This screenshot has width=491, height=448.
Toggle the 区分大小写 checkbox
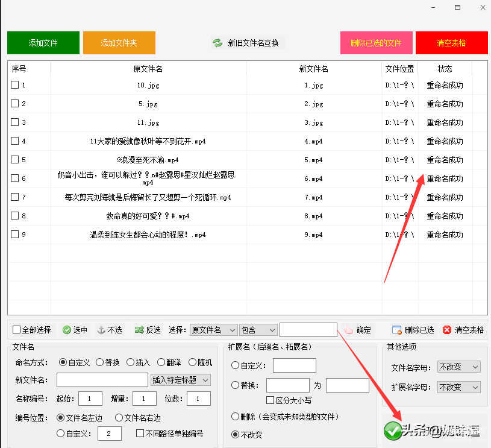271,400
